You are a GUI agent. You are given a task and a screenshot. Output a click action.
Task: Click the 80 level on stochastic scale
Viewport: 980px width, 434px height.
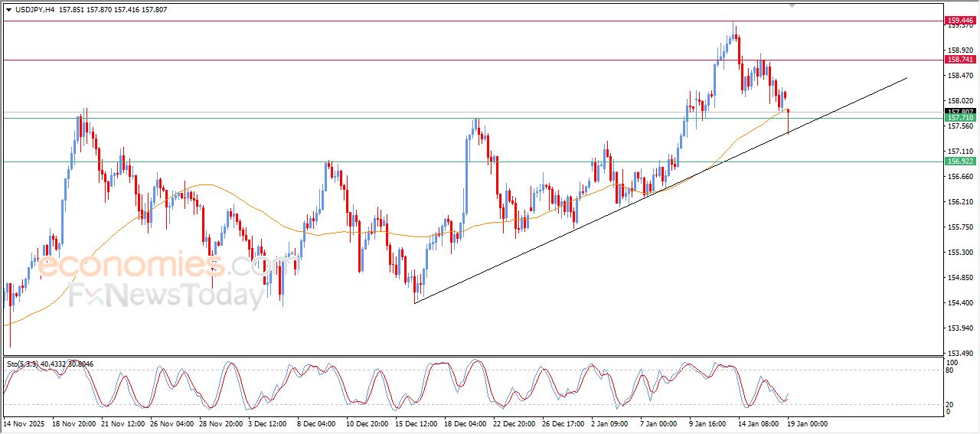pos(952,370)
